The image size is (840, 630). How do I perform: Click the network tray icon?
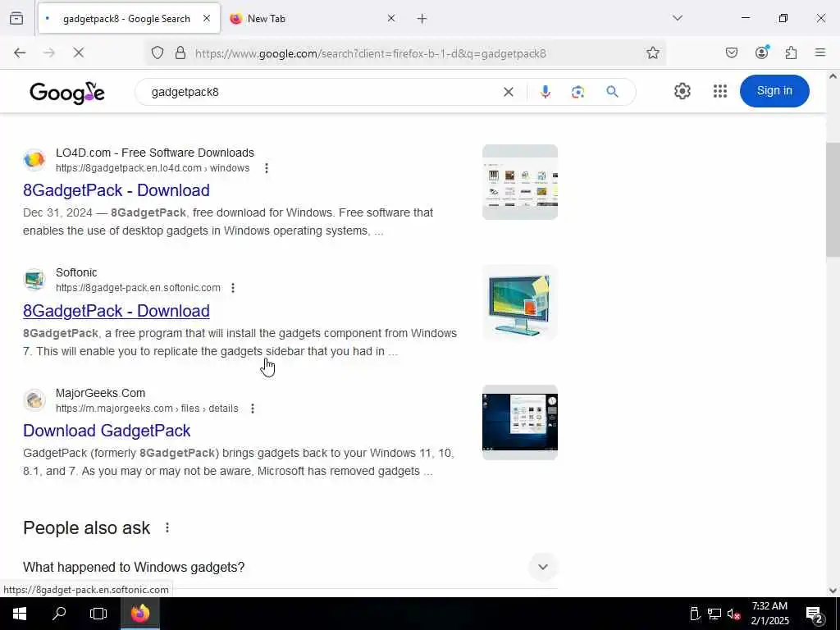tap(714, 614)
